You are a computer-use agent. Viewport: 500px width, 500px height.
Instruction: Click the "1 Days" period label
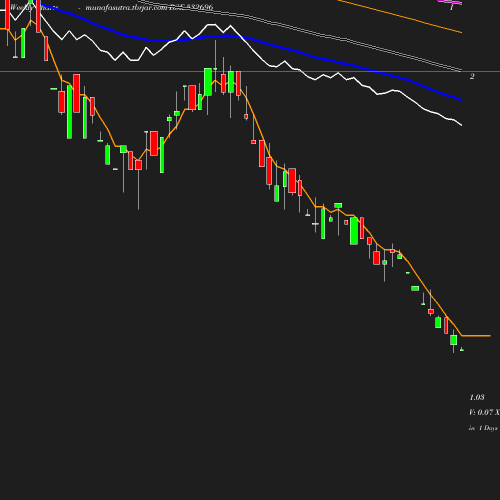[488, 428]
